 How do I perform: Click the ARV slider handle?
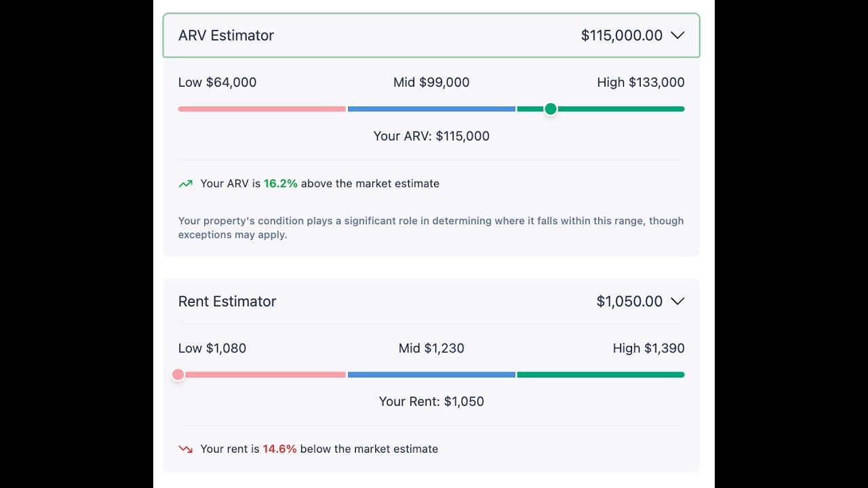[x=551, y=108]
